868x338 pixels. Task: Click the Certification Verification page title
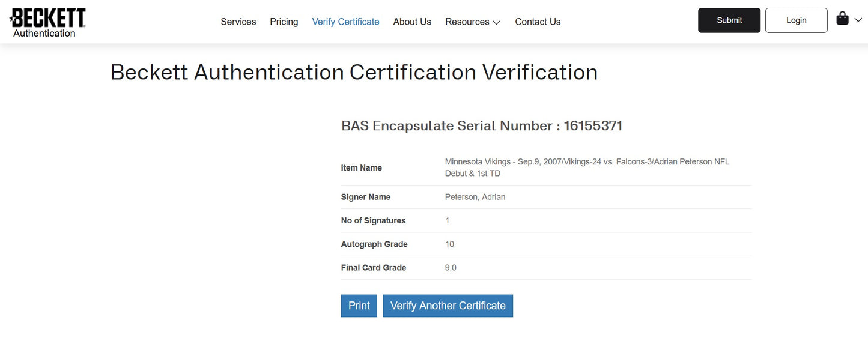[354, 73]
